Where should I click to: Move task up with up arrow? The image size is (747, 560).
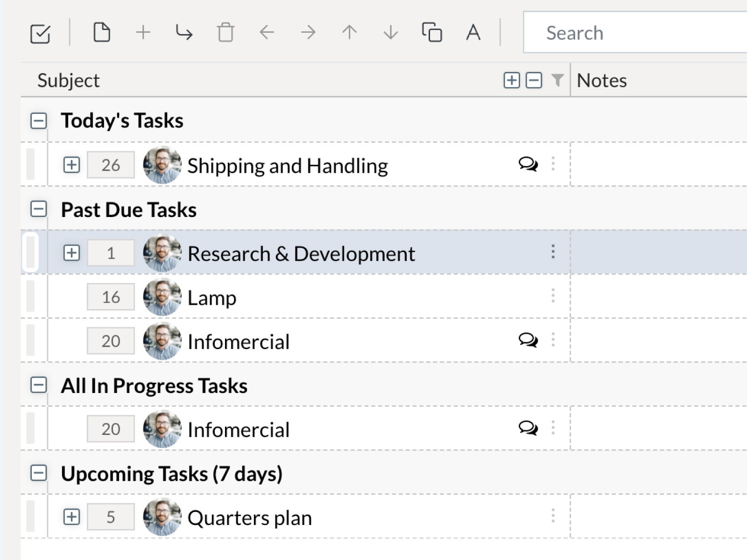pos(349,33)
